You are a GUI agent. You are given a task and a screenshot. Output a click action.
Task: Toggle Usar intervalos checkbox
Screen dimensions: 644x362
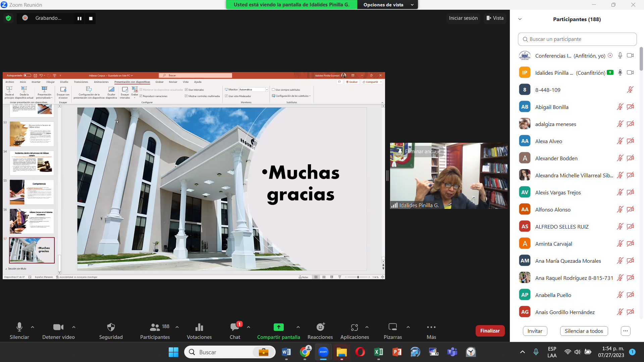point(186,89)
